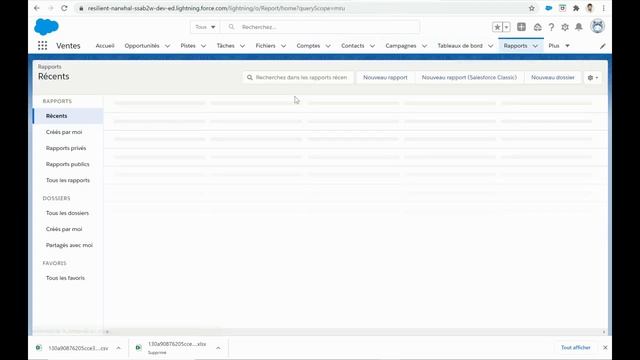Click the recent reports search field

(298, 78)
